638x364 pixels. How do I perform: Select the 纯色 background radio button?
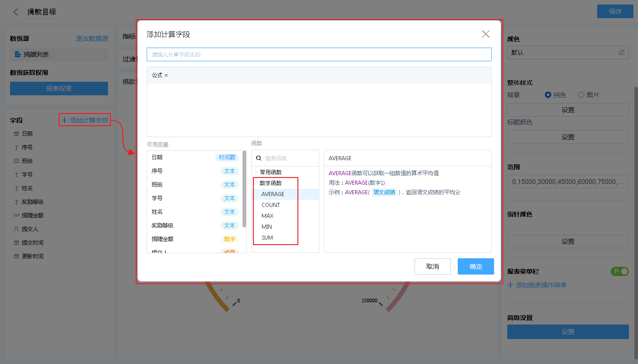point(548,95)
